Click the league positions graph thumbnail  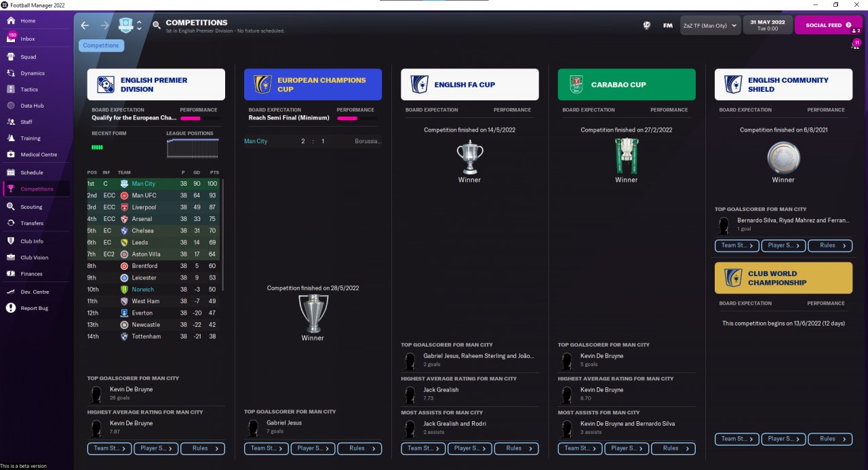point(193,149)
